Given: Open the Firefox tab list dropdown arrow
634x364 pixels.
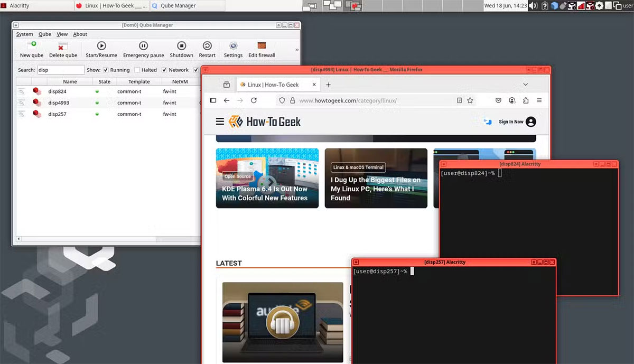Looking at the screenshot, I should (x=525, y=84).
